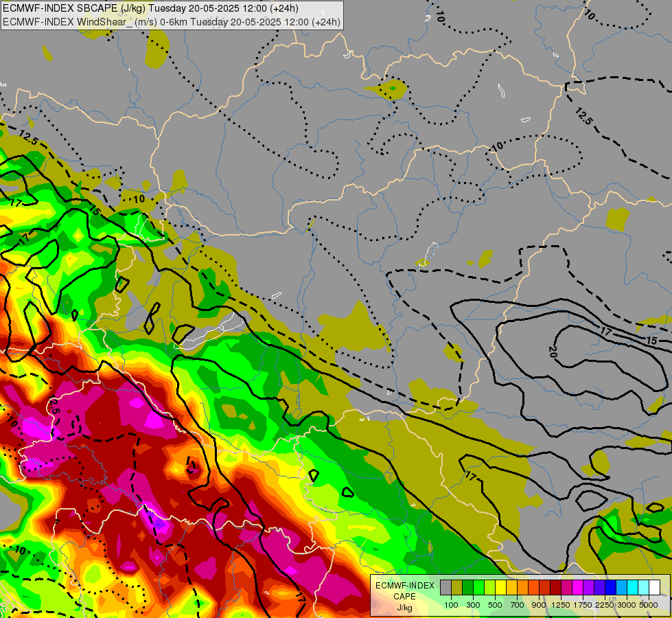This screenshot has height=618, width=672.
Task: Click the 'ECMWF-INDEX CAPE J/kg' legend title
Action: pos(405,597)
